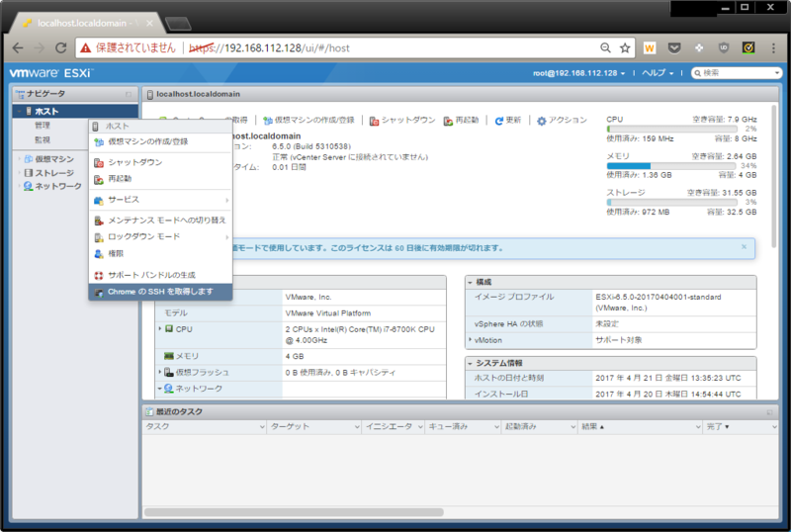
Task: Sort by the 結果 column header
Action: [639, 427]
